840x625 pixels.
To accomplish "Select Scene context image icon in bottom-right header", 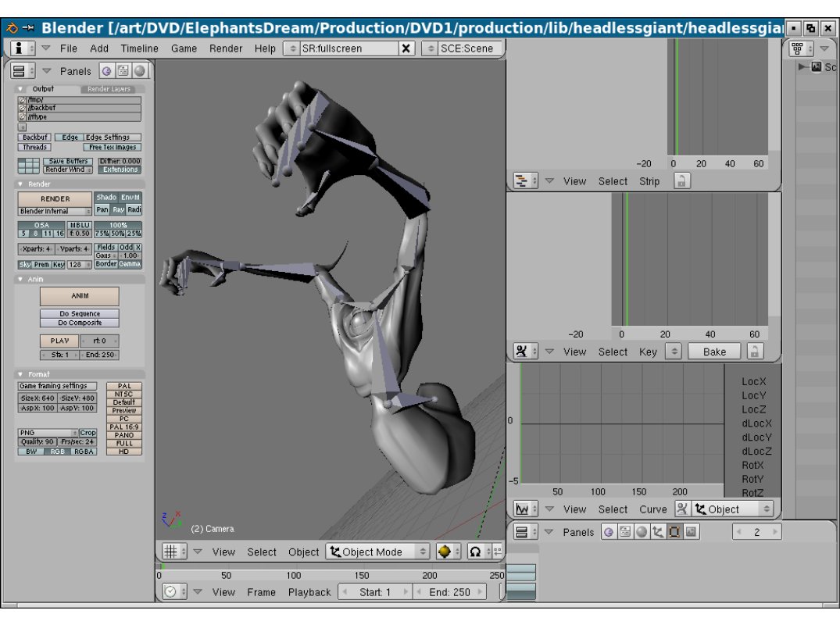I will (691, 532).
